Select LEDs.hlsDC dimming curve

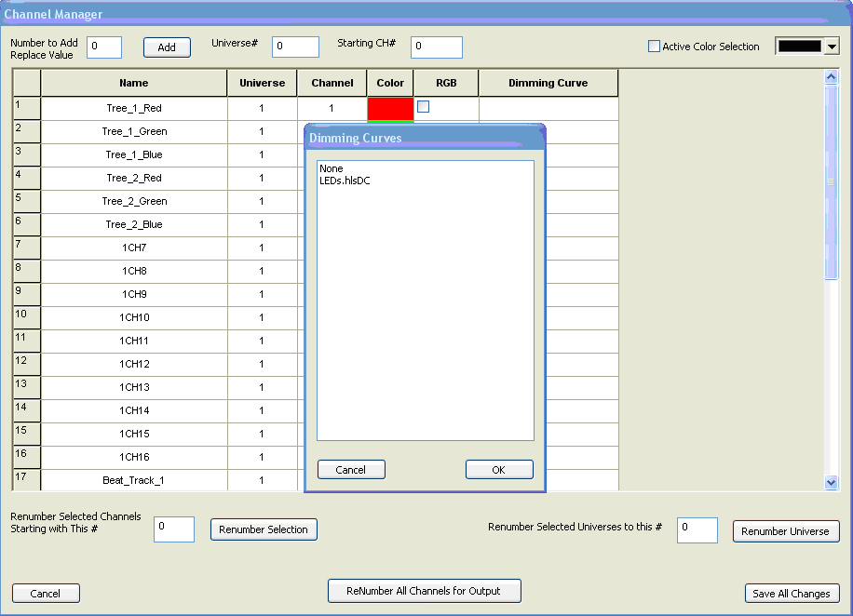pos(345,181)
